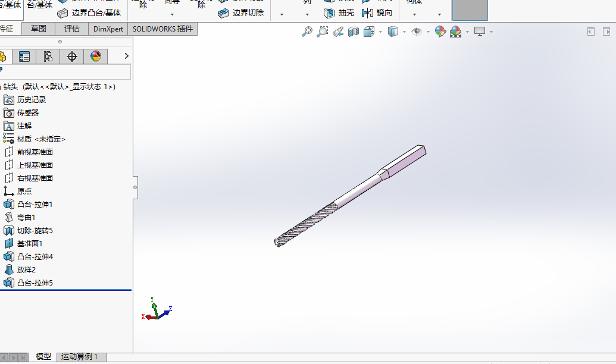
Task: Switch to the SOLIDWORKS 插件 tab
Action: pos(162,29)
